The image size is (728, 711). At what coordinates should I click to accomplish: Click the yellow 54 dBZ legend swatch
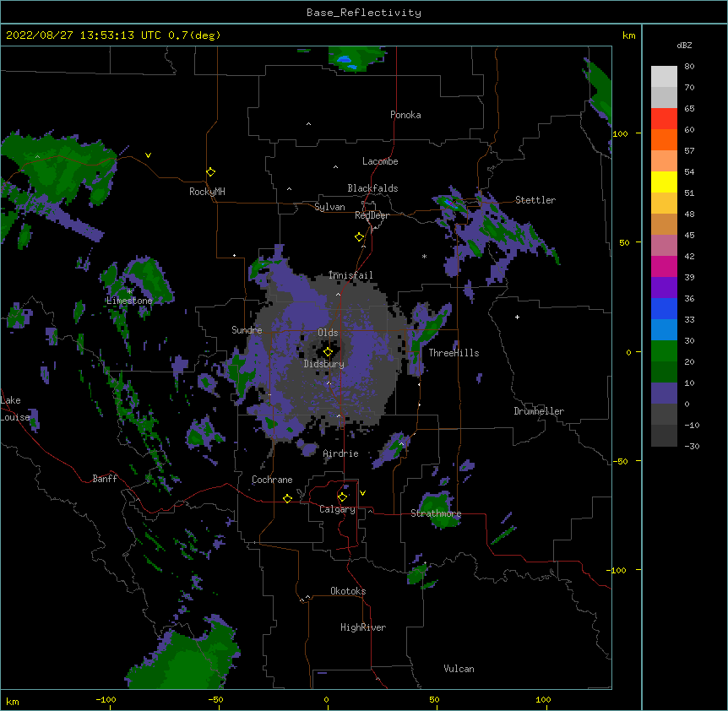664,182
